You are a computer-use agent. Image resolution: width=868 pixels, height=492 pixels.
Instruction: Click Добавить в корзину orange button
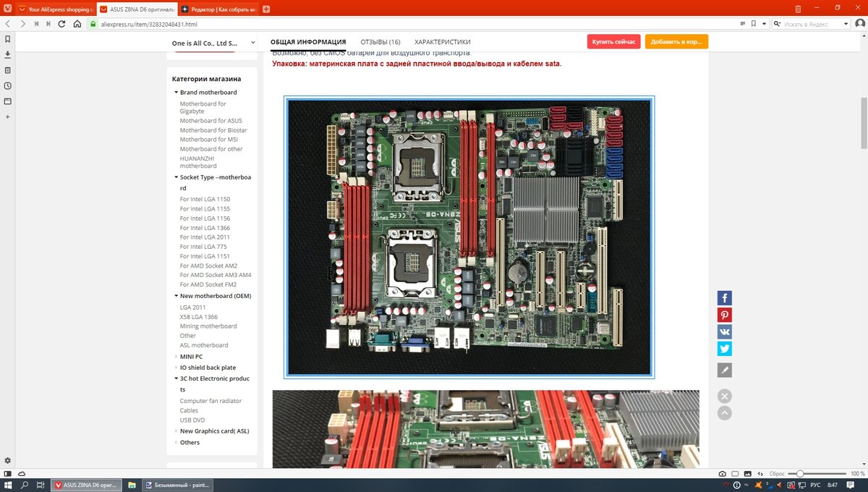tap(676, 42)
